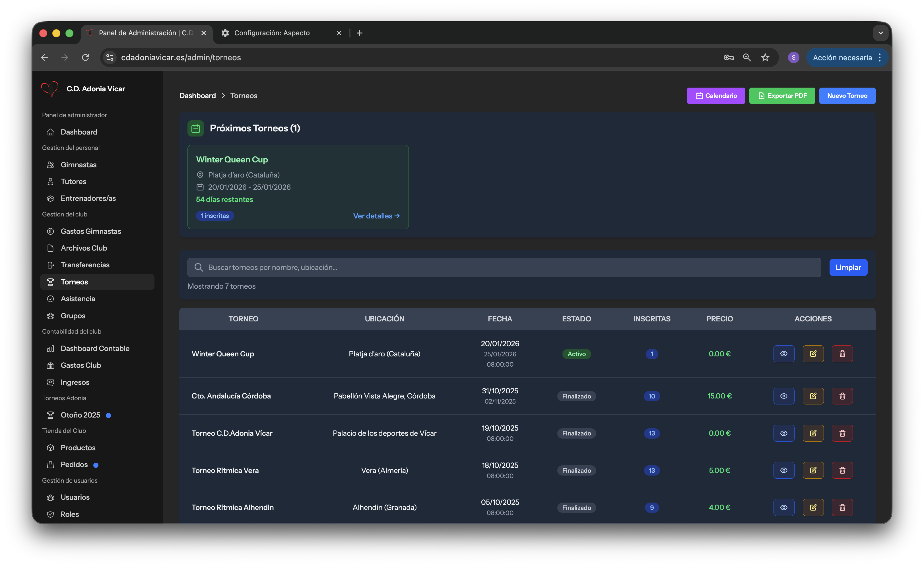Open the Grupos section icon
The height and width of the screenshot is (566, 924).
coord(51,315)
